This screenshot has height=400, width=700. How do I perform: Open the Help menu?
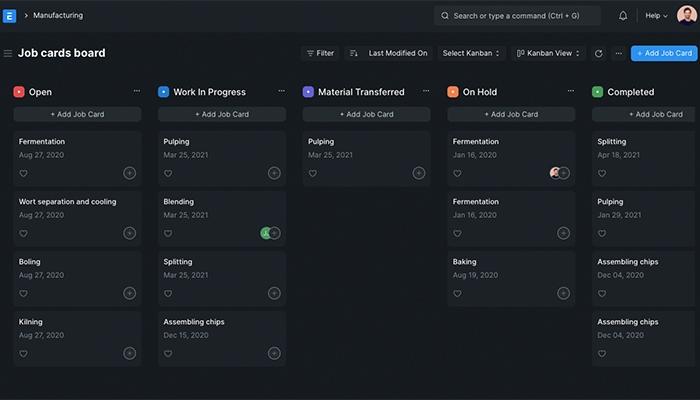pyautogui.click(x=656, y=16)
